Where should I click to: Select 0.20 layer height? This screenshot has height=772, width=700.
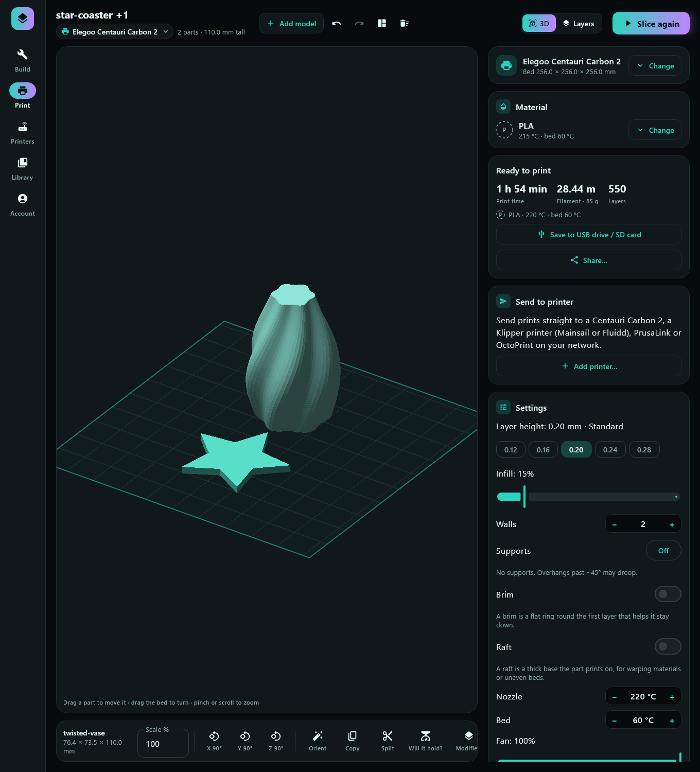coord(576,449)
